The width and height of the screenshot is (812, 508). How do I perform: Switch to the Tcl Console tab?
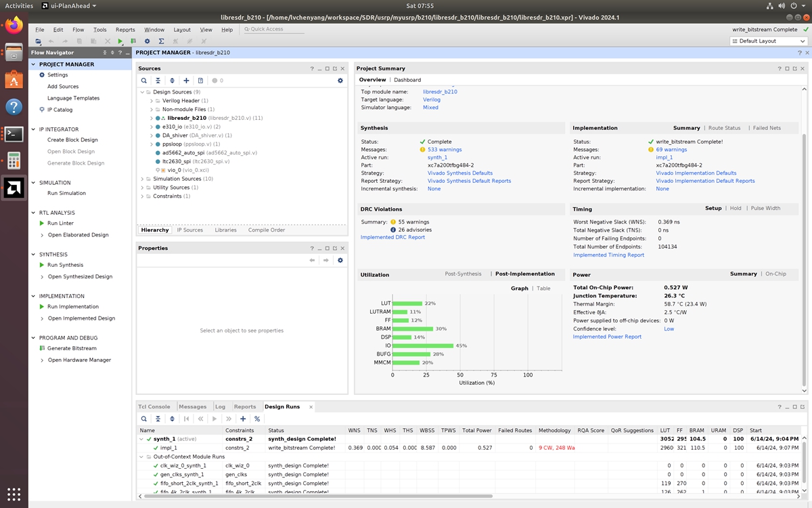(154, 406)
